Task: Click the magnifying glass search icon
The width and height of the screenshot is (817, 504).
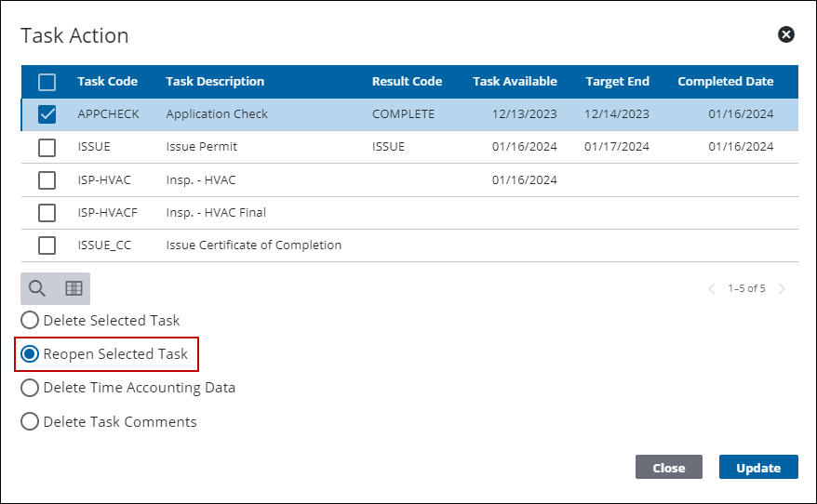Action: 38,288
